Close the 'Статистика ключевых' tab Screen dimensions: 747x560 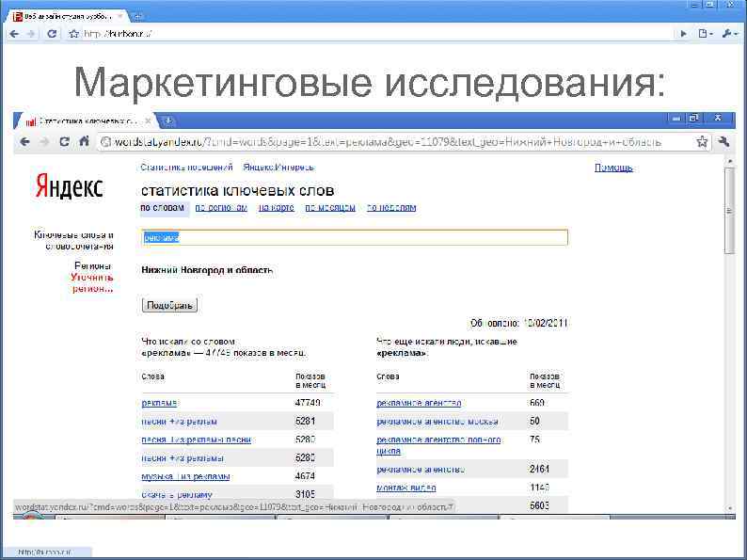tap(148, 121)
